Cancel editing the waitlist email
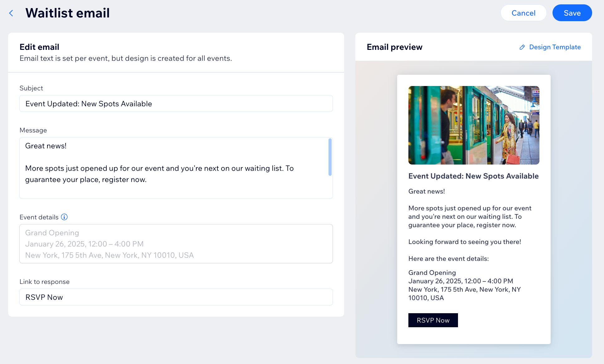 point(524,13)
